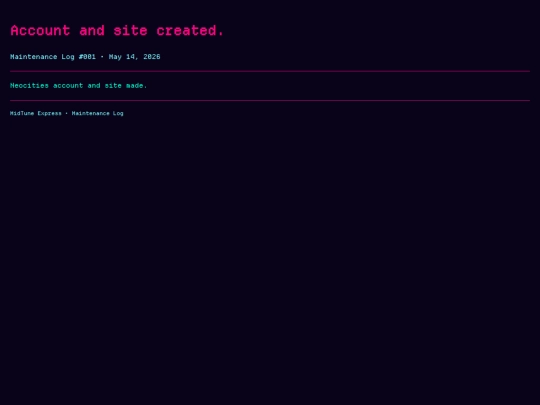Open the MidTune Express footer link

[x=36, y=113]
